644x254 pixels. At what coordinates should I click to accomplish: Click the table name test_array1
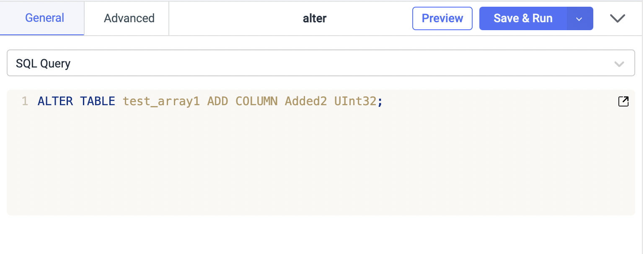click(x=161, y=101)
